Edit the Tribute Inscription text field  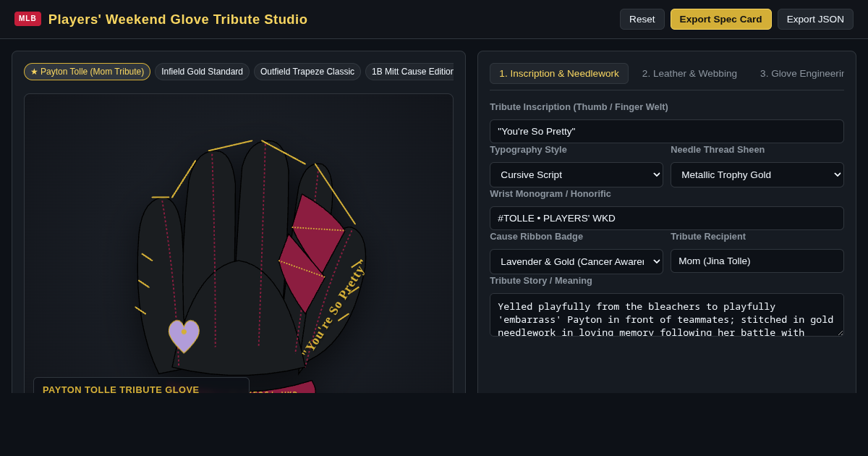[667, 131]
